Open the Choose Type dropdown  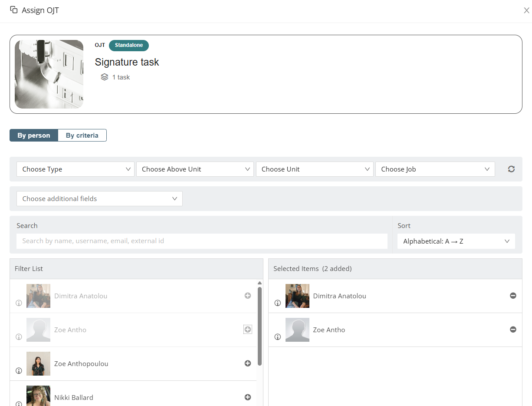pyautogui.click(x=76, y=169)
